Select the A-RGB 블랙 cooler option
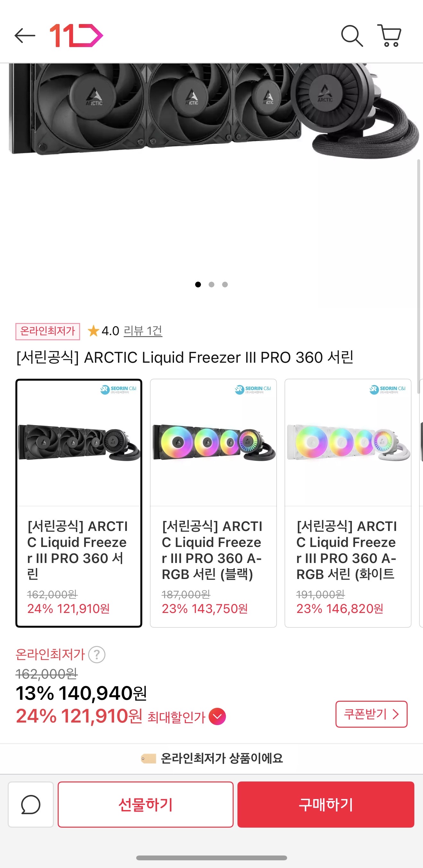This screenshot has width=423, height=868. tap(213, 503)
